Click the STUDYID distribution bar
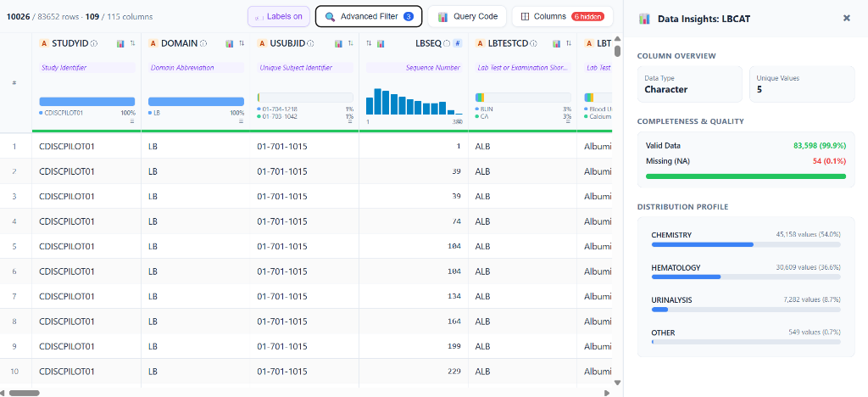 point(87,101)
